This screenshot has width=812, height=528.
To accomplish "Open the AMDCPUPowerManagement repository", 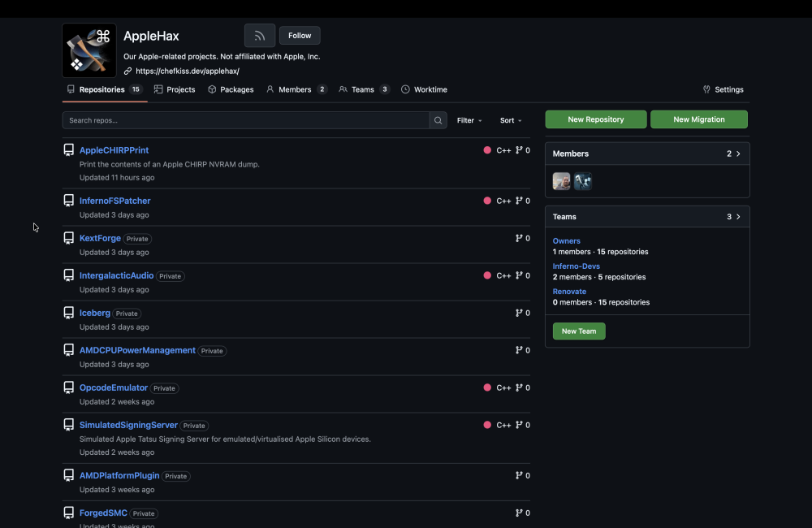I will (137, 350).
